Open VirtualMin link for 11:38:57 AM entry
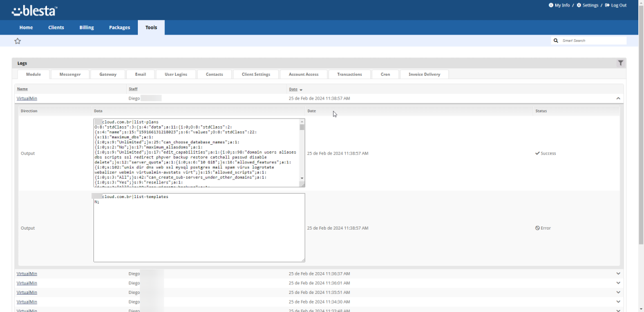Screen dimensions: 644x312 [x=26, y=98]
